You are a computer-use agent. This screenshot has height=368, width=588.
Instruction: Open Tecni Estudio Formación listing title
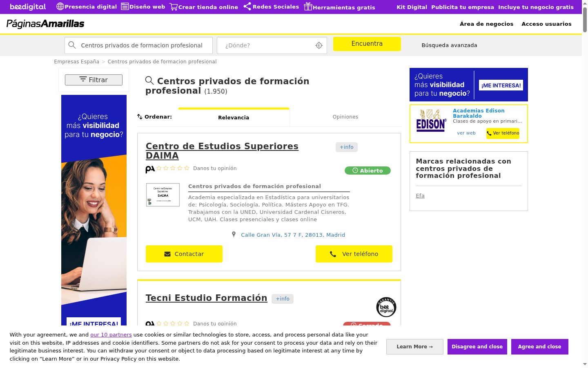coord(206,298)
